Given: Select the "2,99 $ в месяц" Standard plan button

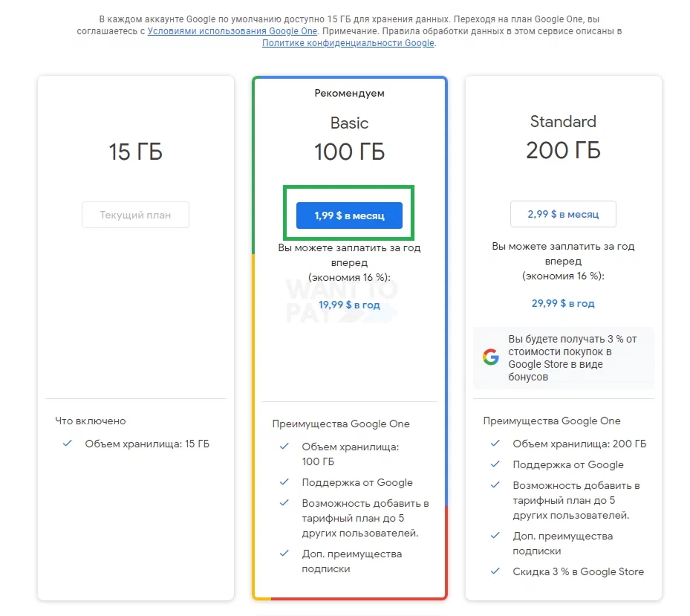Looking at the screenshot, I should 562,214.
